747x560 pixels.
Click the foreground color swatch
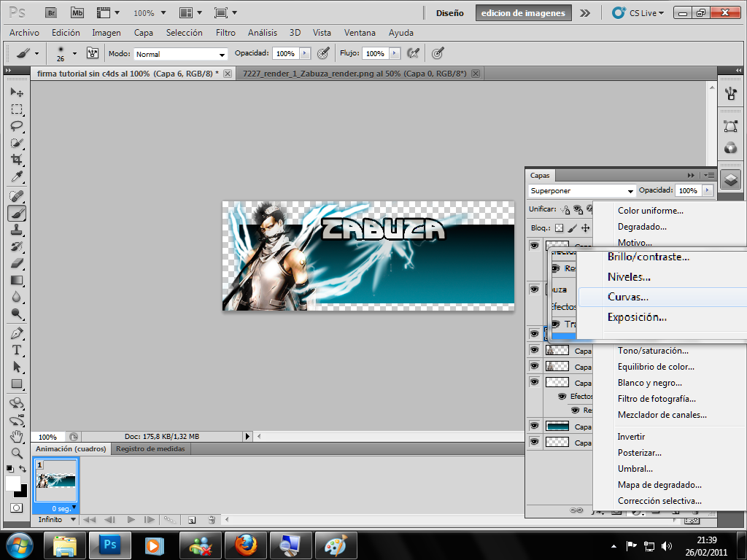pos(13,483)
